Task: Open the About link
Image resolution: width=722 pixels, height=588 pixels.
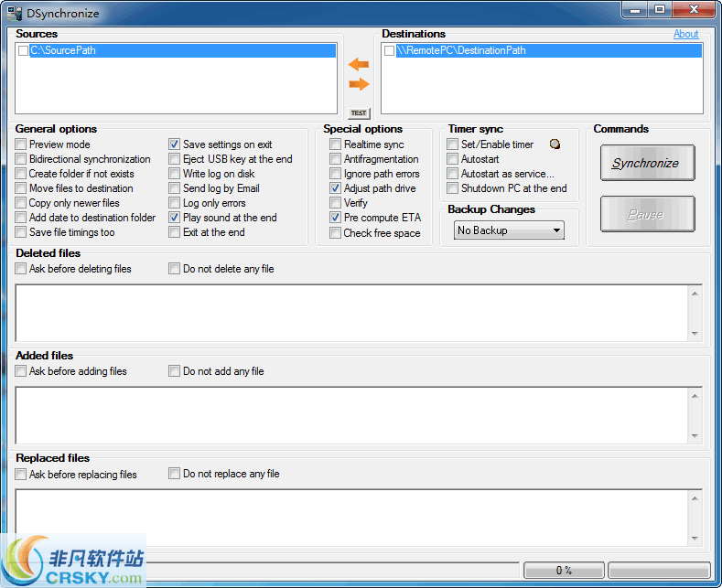Action: click(685, 34)
